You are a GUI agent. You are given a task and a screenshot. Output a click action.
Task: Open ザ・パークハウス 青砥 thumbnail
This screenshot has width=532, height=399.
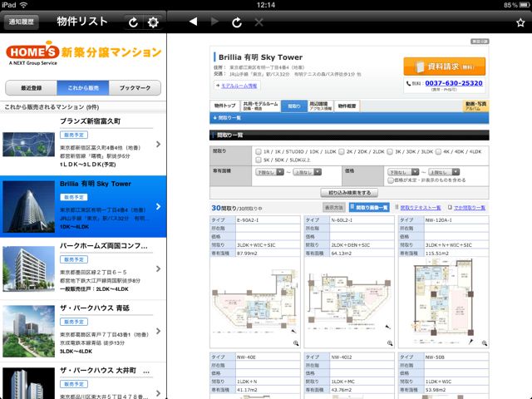[x=28, y=331]
